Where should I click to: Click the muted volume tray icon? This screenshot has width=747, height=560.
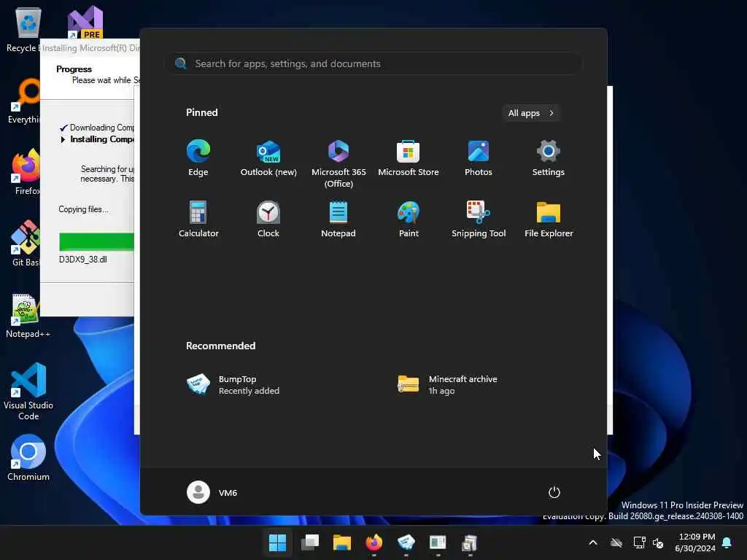coord(658,542)
